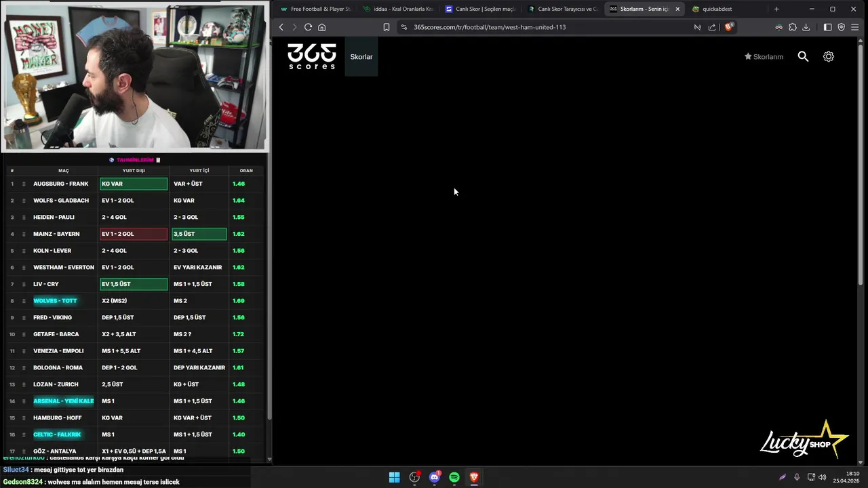The width and height of the screenshot is (868, 488).
Task: Open Spotify from the taskbar
Action: point(454,477)
